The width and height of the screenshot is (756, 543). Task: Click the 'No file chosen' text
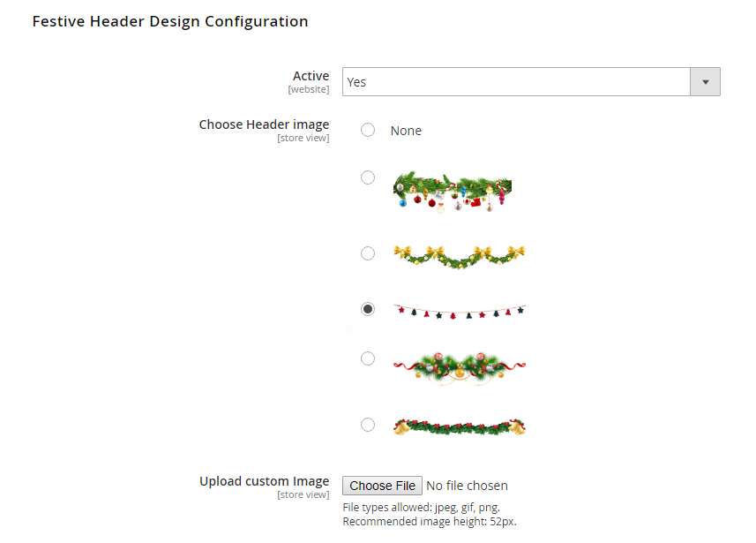click(467, 486)
